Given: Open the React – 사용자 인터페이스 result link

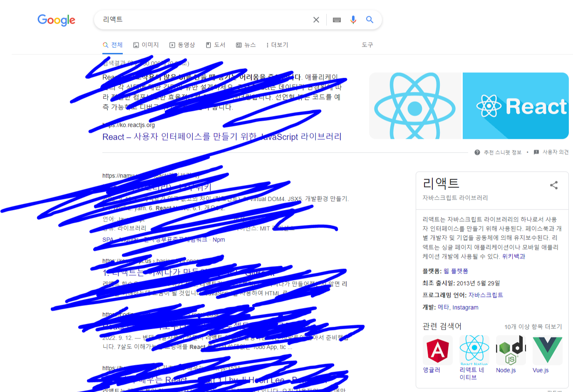Looking at the screenshot, I should click(222, 137).
